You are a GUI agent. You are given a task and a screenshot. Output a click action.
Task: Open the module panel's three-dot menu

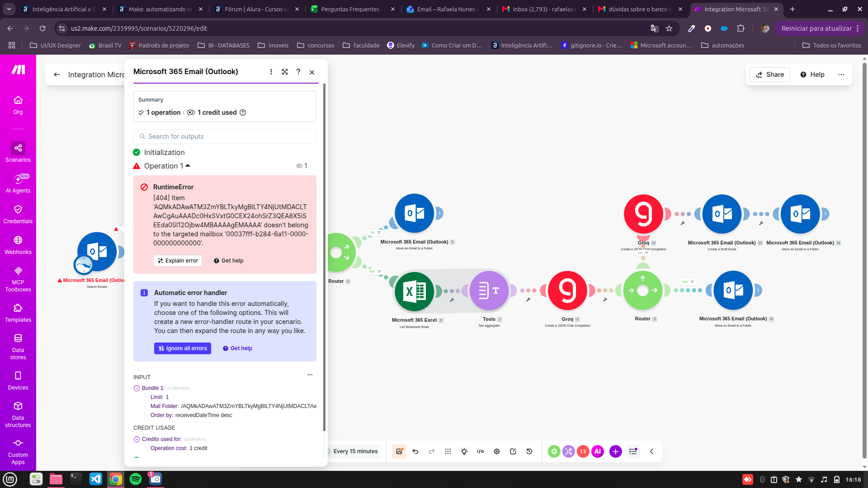271,72
